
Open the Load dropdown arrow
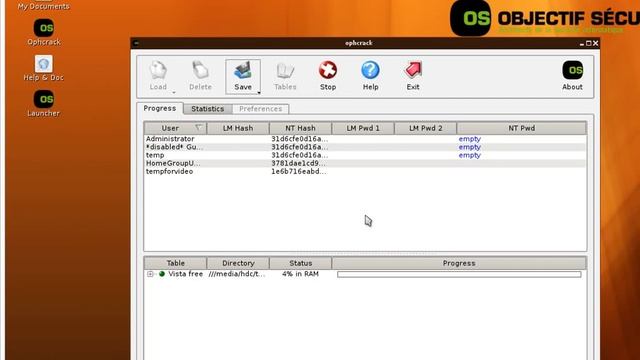[174, 93]
